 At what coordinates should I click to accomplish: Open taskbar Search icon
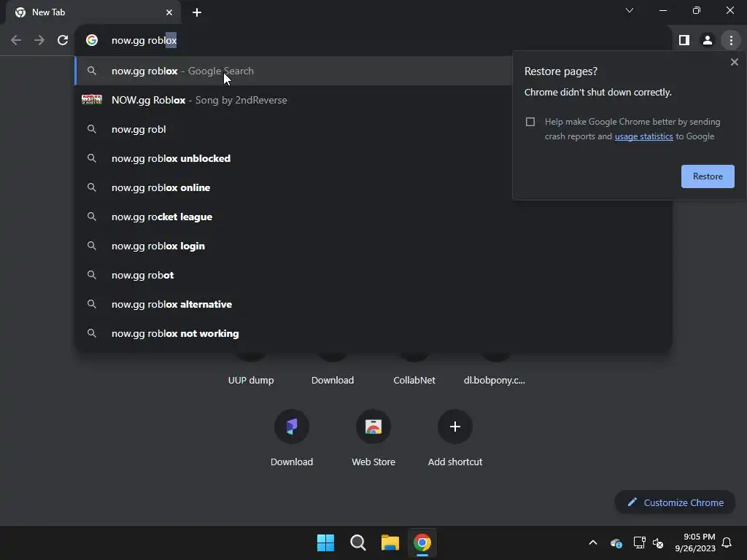point(357,542)
